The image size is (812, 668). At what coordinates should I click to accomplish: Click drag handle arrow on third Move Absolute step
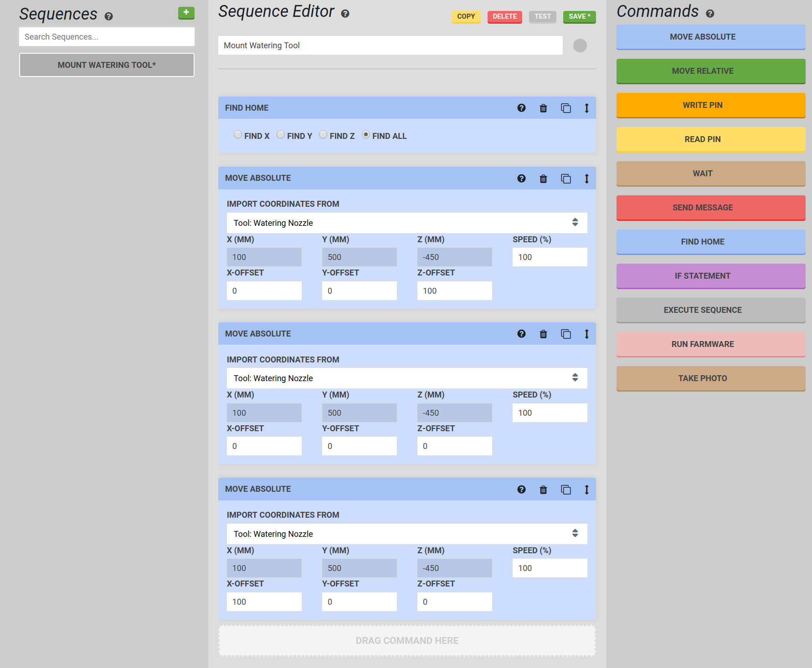(586, 490)
